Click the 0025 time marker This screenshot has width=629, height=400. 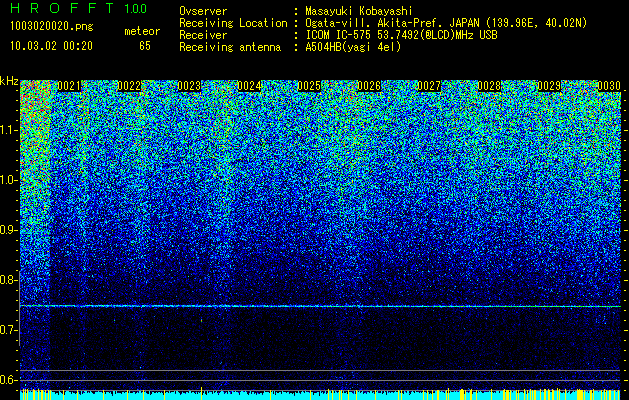click(309, 86)
